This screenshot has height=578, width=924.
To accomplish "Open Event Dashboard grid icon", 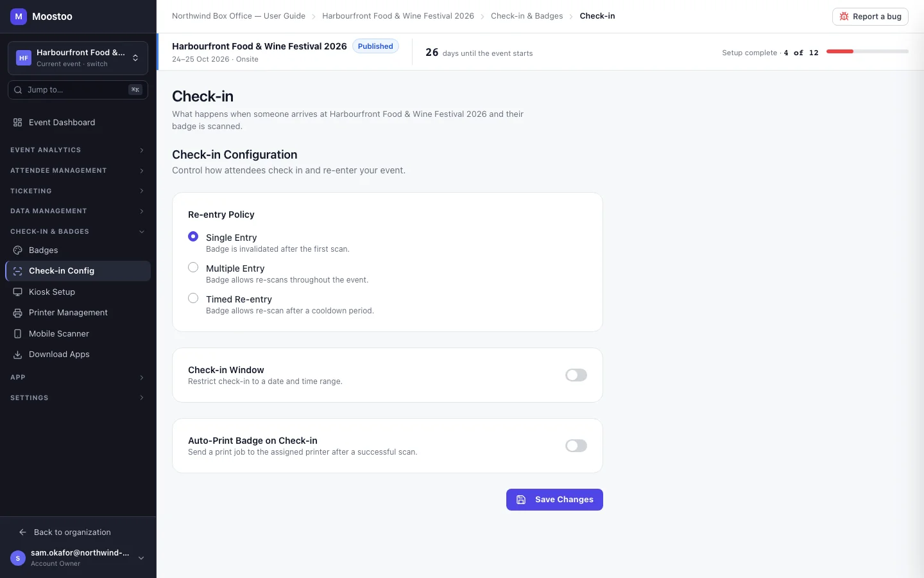I will tap(18, 123).
